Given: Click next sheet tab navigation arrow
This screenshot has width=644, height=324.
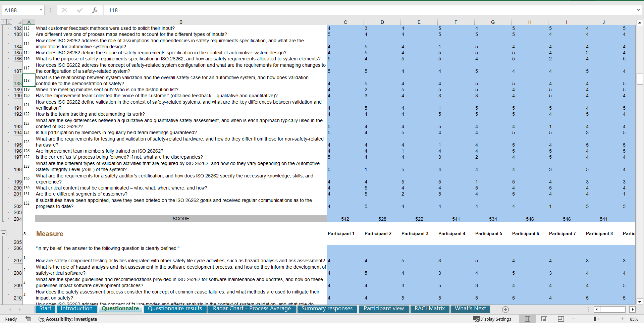Looking at the screenshot, I should (20, 309).
